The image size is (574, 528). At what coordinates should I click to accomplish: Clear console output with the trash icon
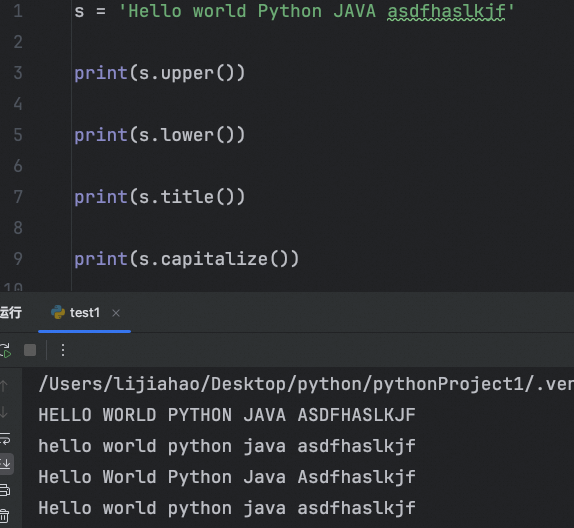(4, 516)
